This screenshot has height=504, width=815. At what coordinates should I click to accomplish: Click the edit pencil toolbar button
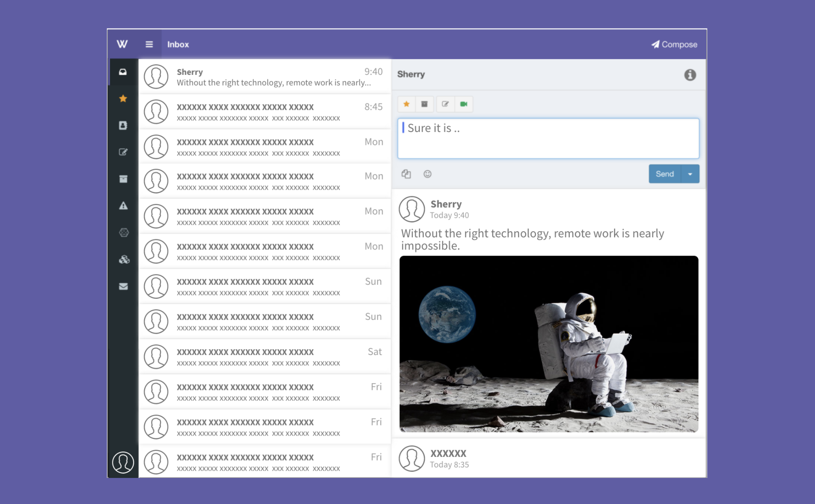pyautogui.click(x=445, y=104)
